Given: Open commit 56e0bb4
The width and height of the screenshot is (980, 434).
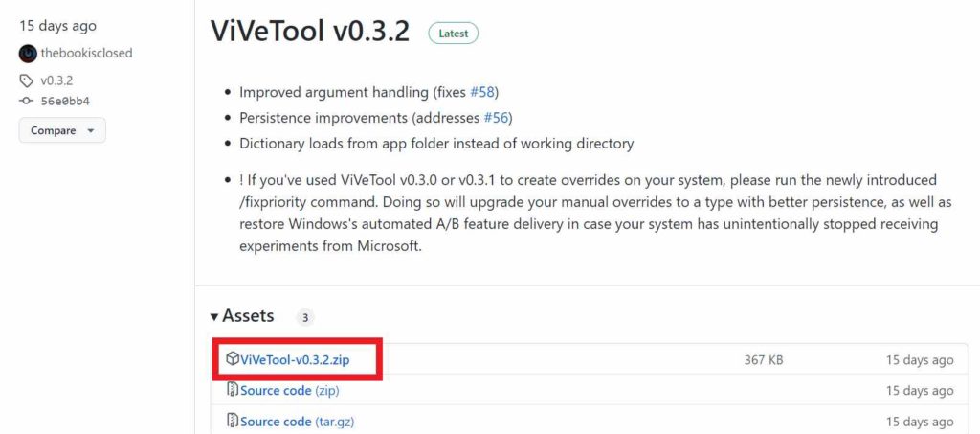Looking at the screenshot, I should tap(65, 101).
